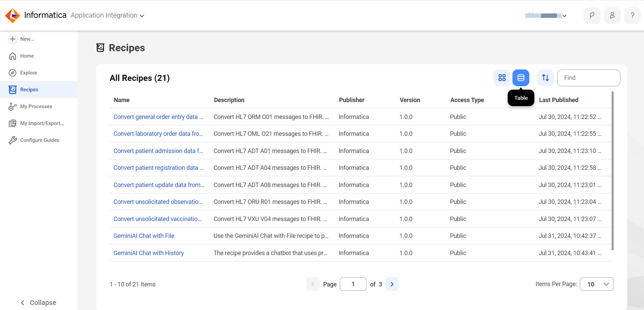This screenshot has width=644, height=310.
Task: Click the Informatica logo icon
Action: 13,15
